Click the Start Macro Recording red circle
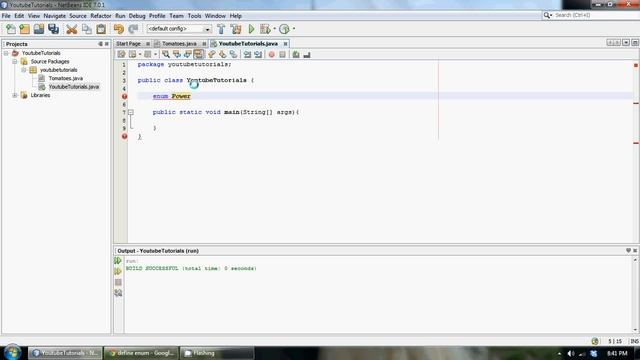The image size is (640, 360). 271,54
